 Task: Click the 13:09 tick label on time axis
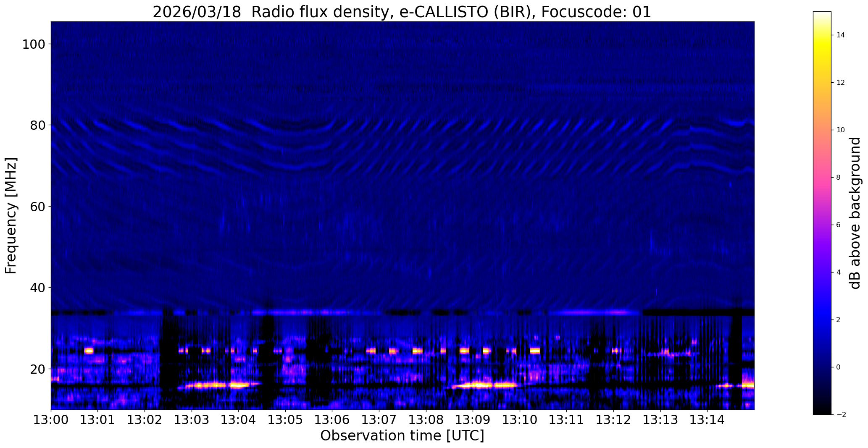[473, 419]
